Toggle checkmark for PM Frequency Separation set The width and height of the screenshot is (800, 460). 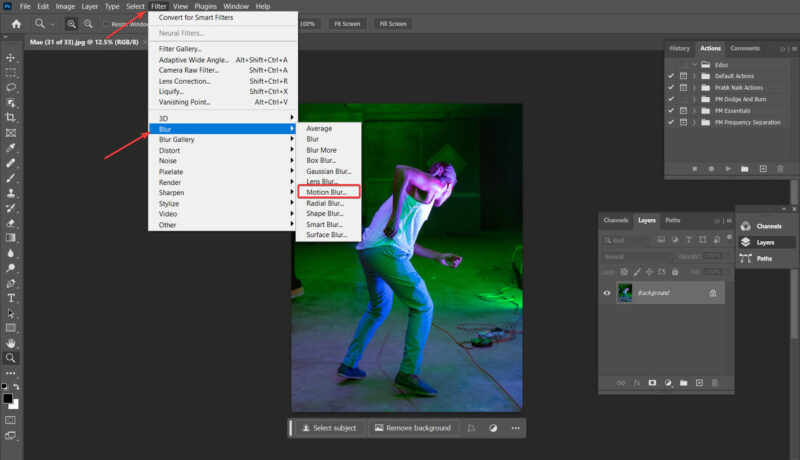[671, 122]
